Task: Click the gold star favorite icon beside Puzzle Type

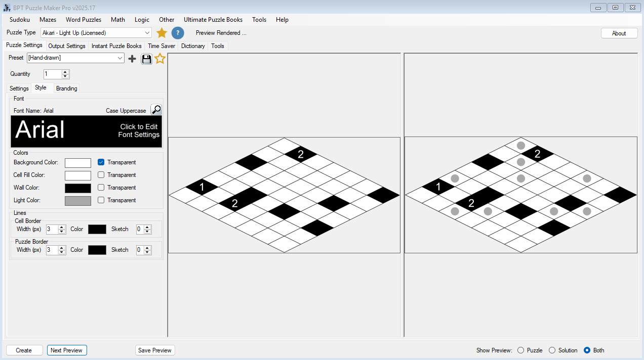Action: 162,32
